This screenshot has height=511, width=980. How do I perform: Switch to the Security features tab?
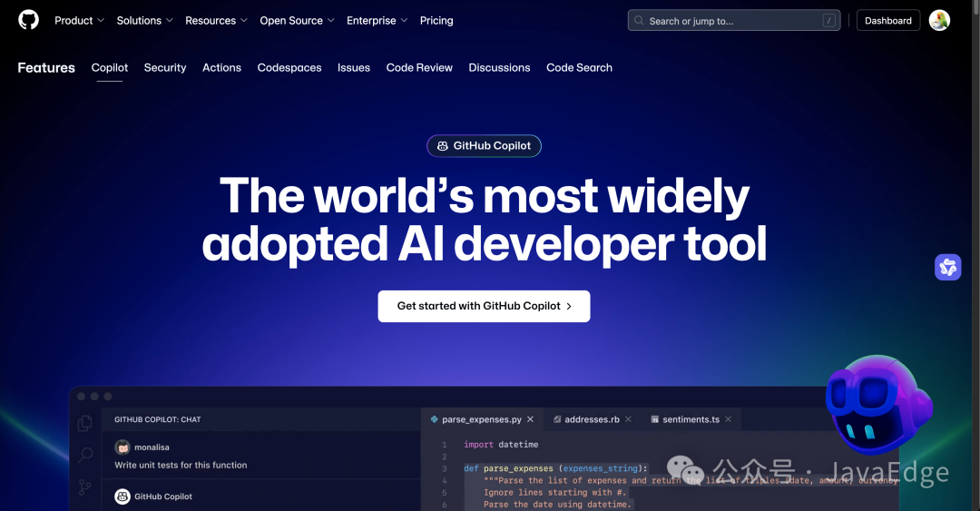(x=165, y=67)
